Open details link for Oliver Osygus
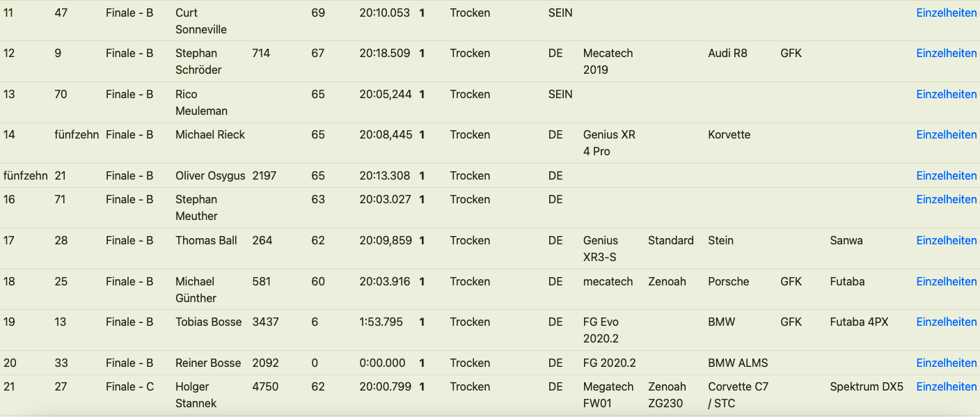Viewport: 980px width, 417px height. 946,176
